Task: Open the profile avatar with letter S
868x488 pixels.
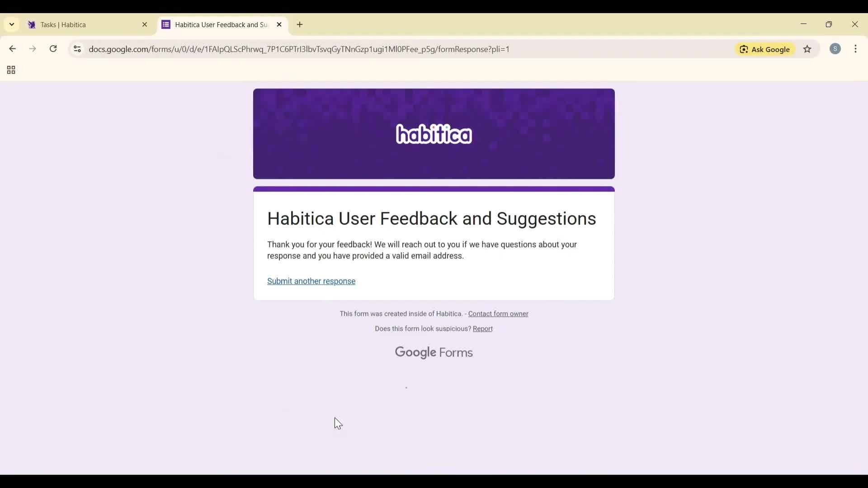Action: (x=835, y=49)
